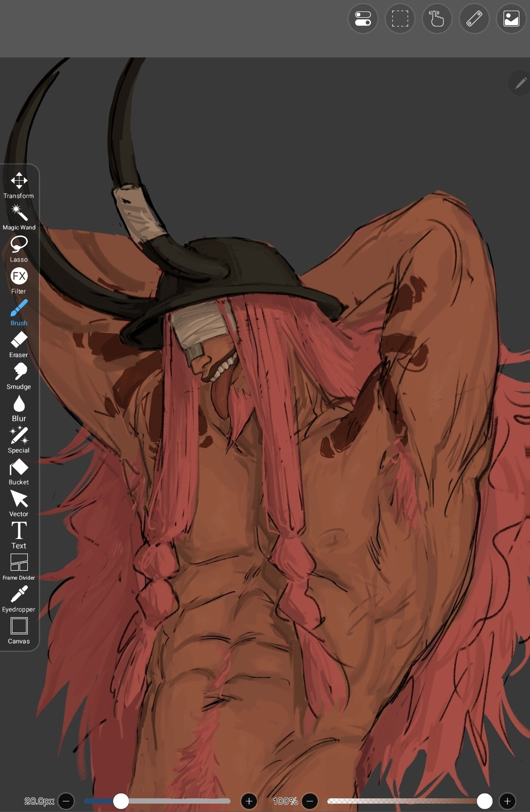Screen dimensions: 530x812
Task: Select the Bucket fill tool
Action: tap(19, 471)
